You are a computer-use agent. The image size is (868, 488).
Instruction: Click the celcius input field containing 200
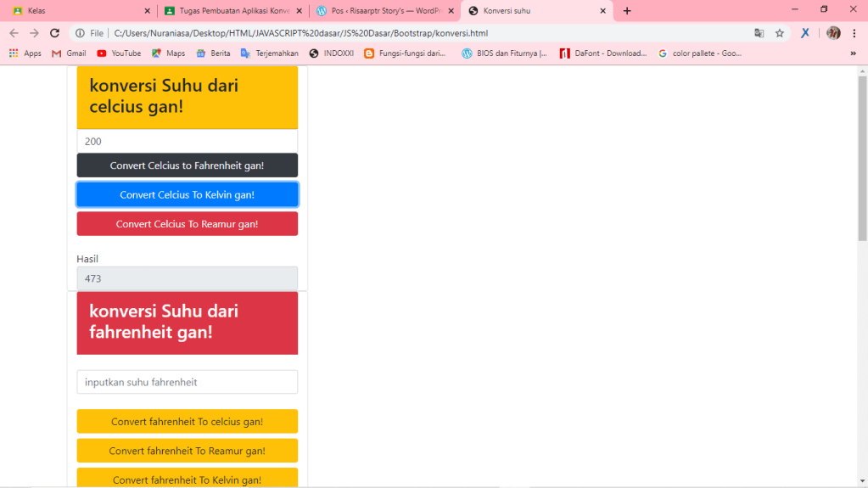click(187, 142)
